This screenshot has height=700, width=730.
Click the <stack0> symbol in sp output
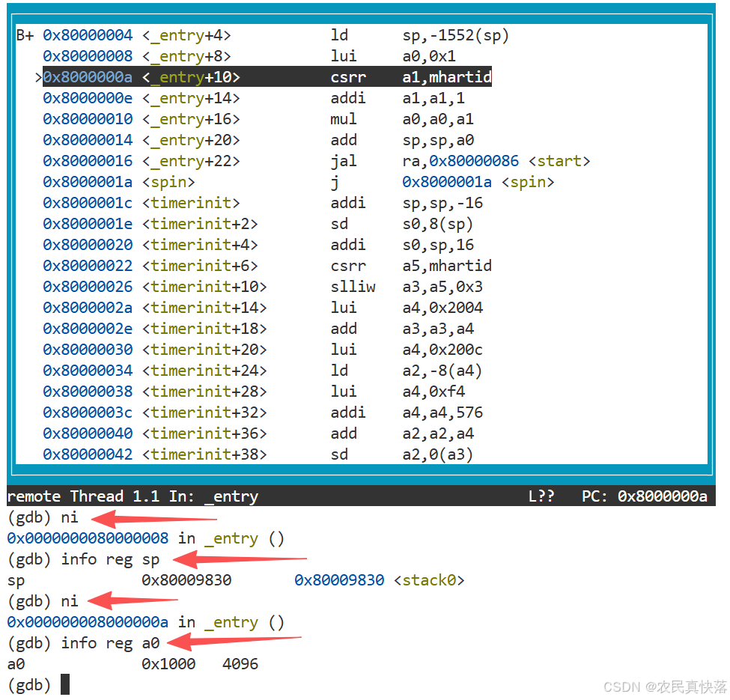click(x=429, y=580)
